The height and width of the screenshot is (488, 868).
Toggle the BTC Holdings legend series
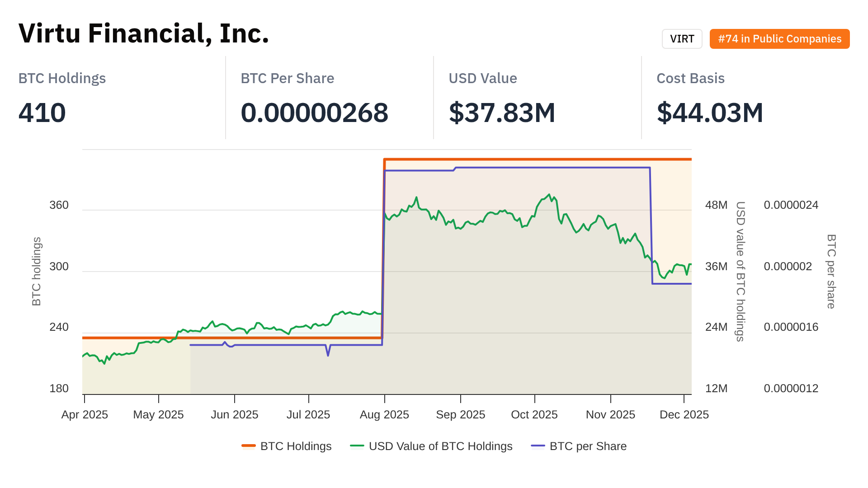click(x=296, y=446)
